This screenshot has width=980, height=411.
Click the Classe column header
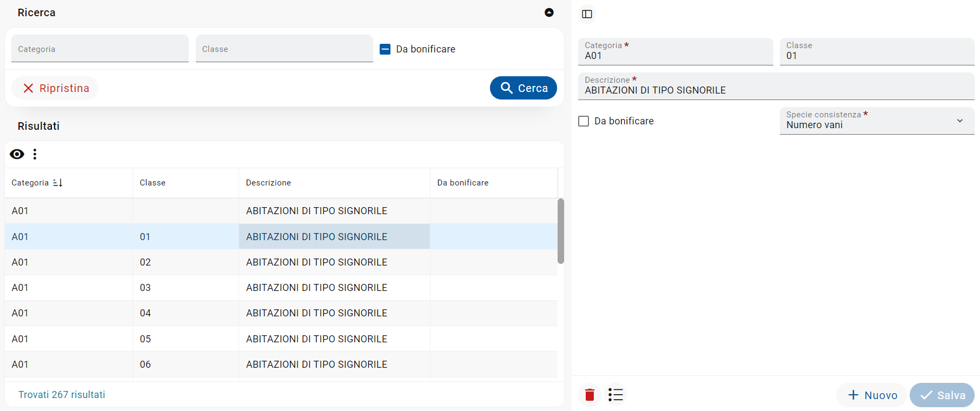[x=153, y=183]
